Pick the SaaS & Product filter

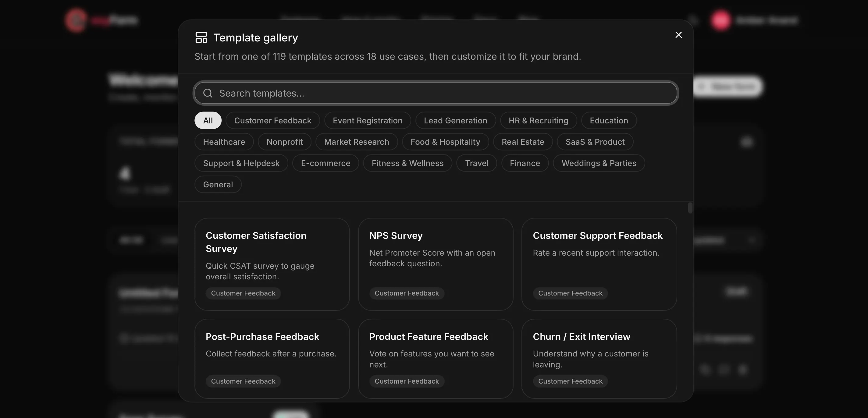click(x=595, y=142)
